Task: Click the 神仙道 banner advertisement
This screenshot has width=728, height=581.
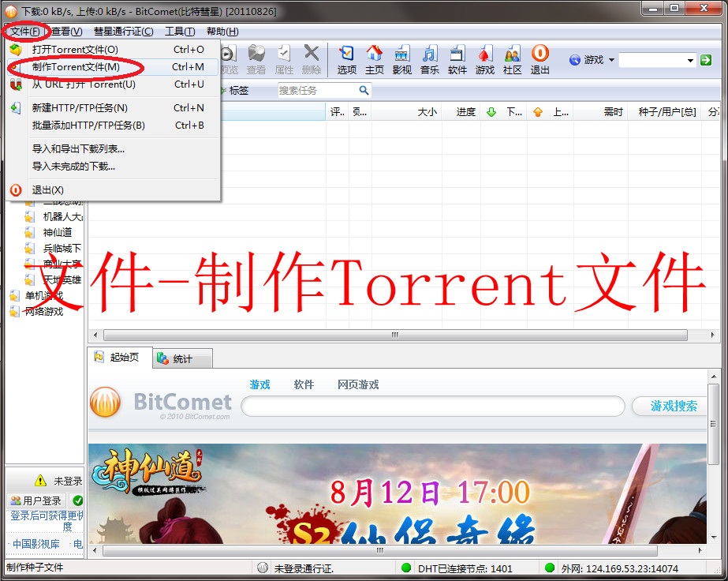Action: 398,493
